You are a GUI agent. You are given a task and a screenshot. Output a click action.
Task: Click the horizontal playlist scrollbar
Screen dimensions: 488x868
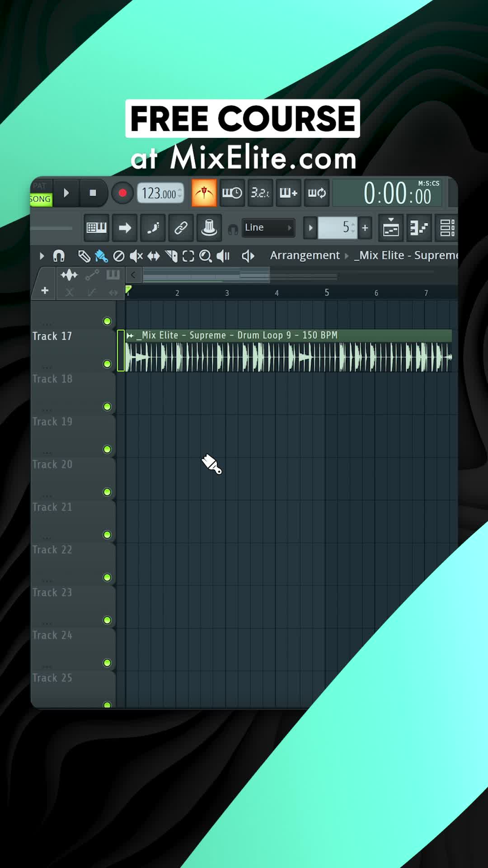[206, 275]
